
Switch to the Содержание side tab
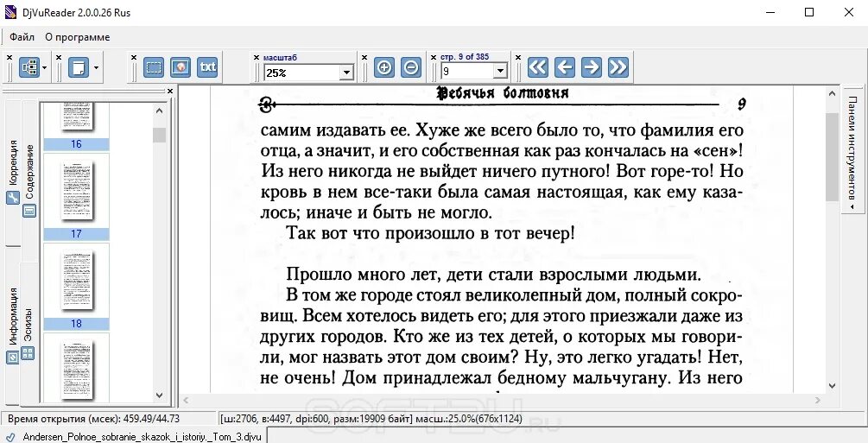pyautogui.click(x=29, y=180)
